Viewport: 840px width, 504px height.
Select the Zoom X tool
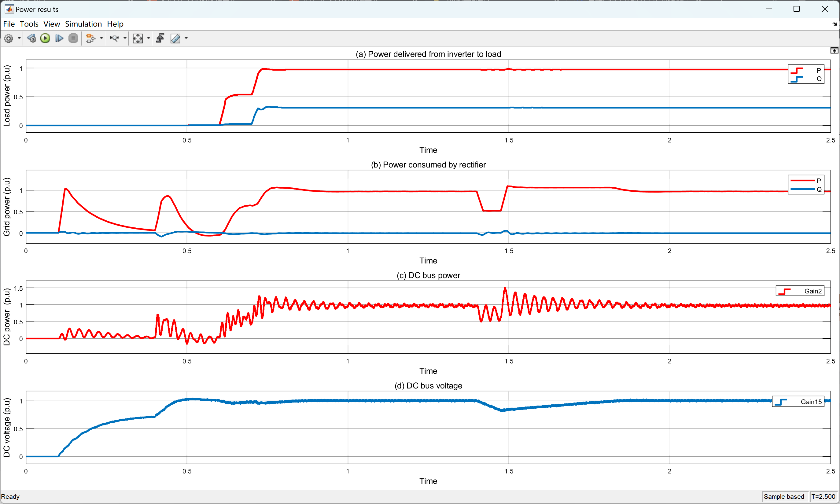point(114,39)
